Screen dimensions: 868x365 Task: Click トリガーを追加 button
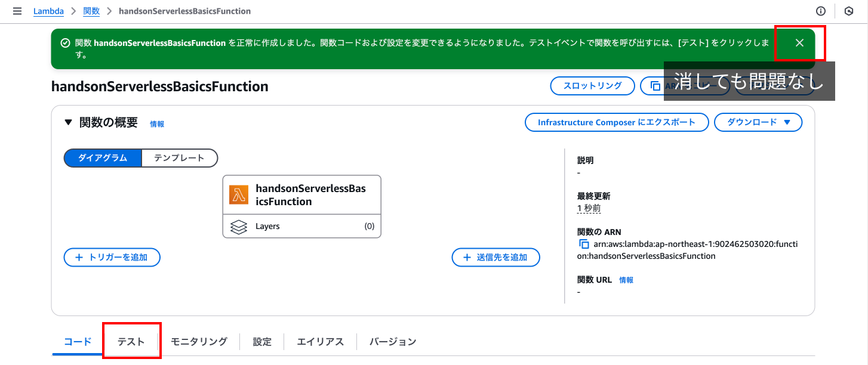pos(112,258)
